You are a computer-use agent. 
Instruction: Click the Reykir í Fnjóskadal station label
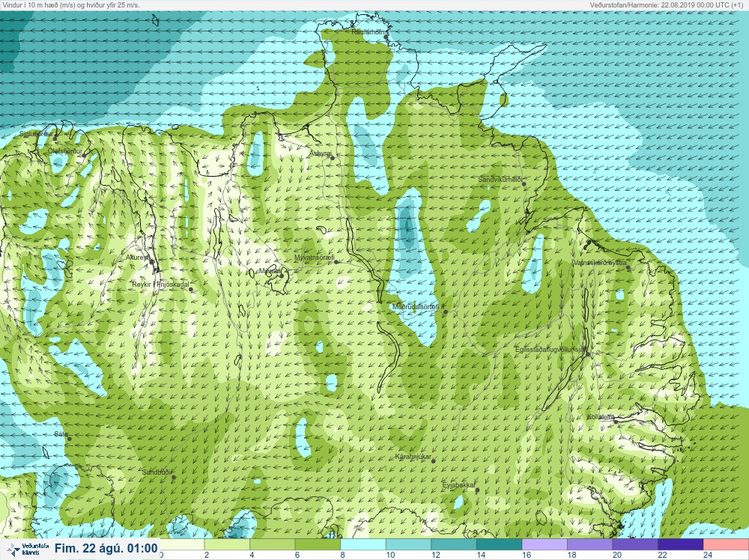(x=160, y=284)
